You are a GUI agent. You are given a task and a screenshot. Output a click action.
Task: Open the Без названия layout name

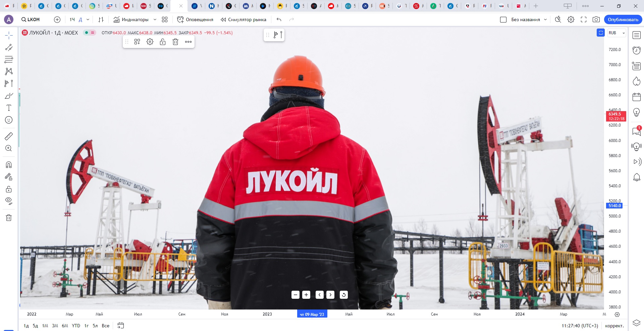[x=526, y=19]
